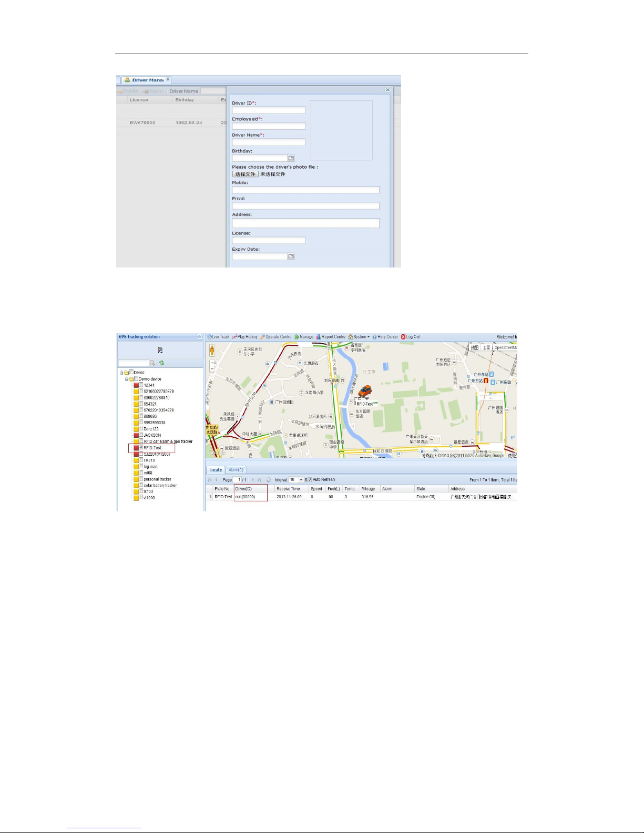Click the Driver ID input field
Viewport: 644px width, 833px height.
pos(269,110)
